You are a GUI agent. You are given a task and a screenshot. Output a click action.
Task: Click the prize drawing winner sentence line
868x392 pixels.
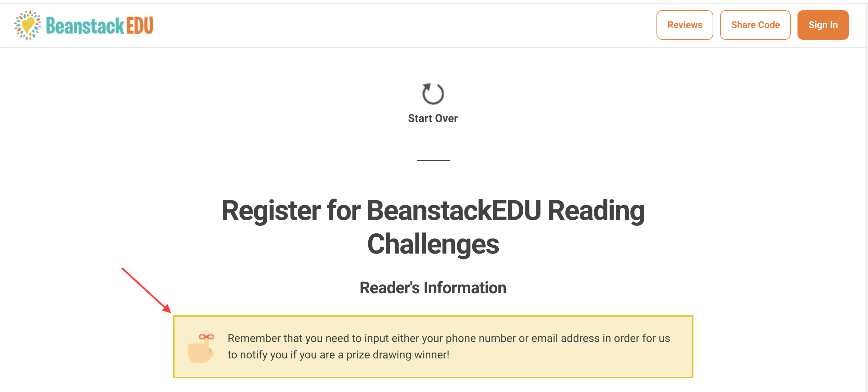(x=338, y=355)
